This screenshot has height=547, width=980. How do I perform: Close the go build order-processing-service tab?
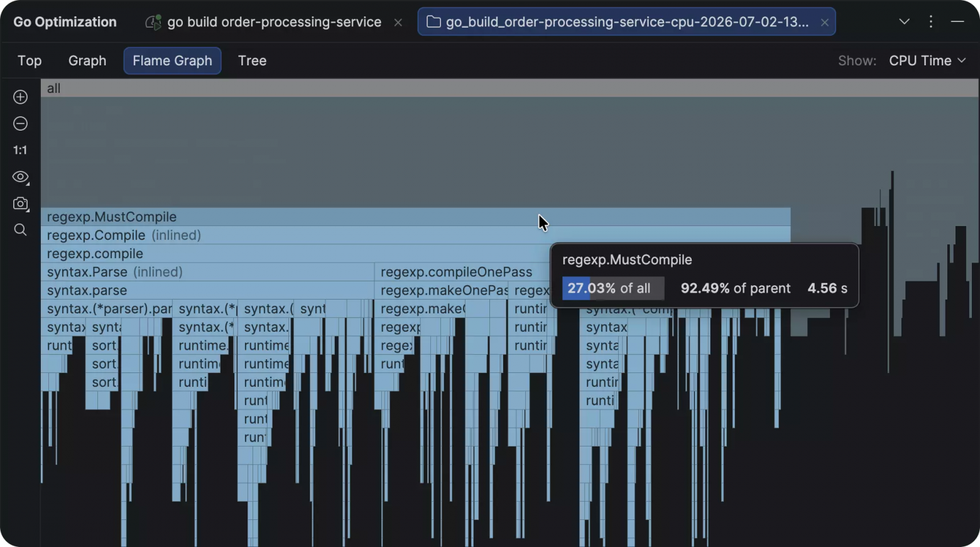[x=398, y=23]
